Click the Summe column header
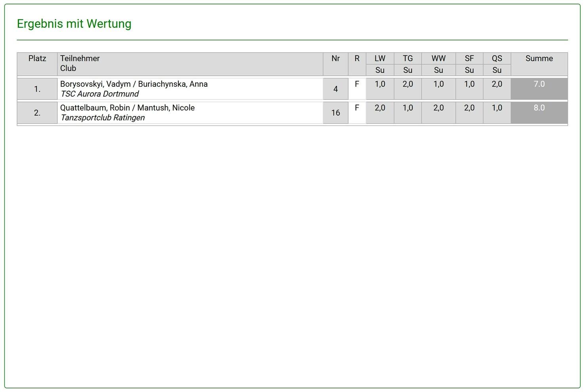The height and width of the screenshot is (392, 587). click(539, 59)
